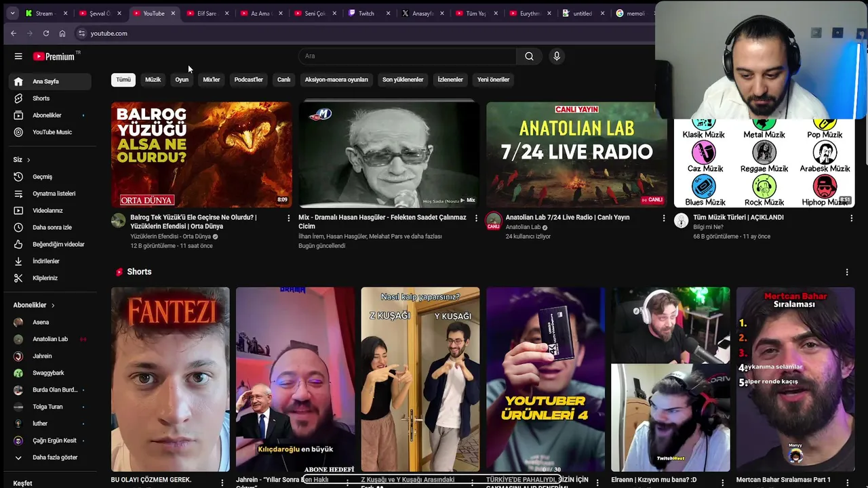The height and width of the screenshot is (488, 868).
Task: Open more options for Anatolian Lab radio
Action: (664, 218)
